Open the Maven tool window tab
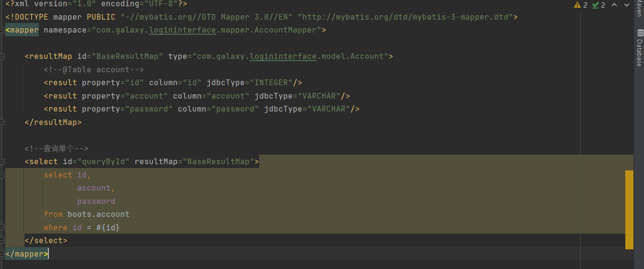The height and width of the screenshot is (269, 644). (x=639, y=8)
